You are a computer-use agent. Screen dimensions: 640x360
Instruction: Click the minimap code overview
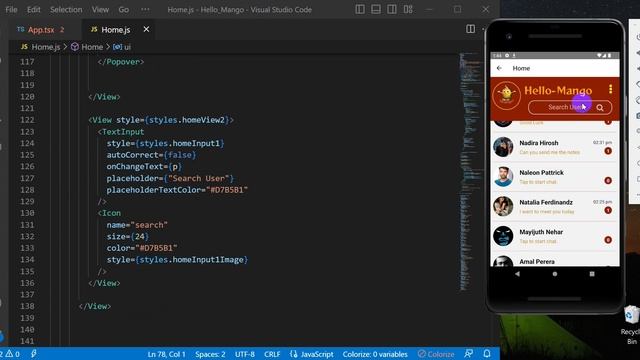tap(470, 171)
